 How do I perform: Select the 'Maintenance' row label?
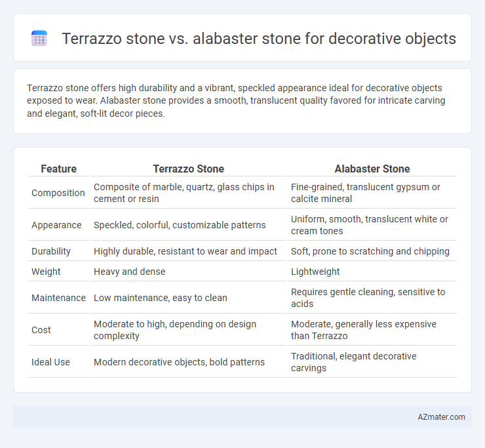click(58, 298)
